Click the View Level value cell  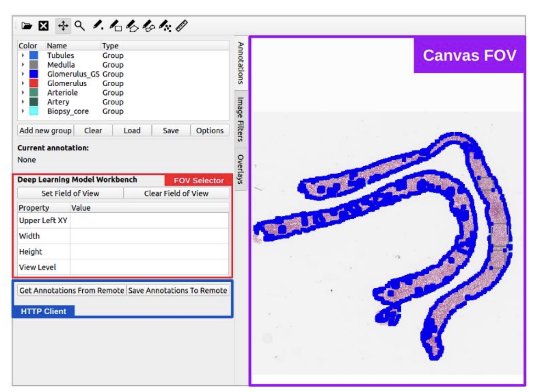149,267
